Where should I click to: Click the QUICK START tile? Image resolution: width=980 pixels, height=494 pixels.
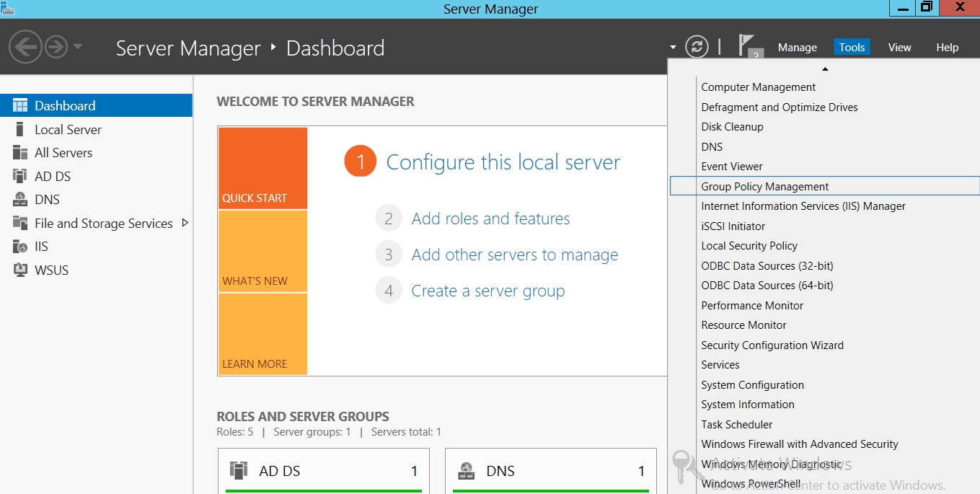pyautogui.click(x=262, y=168)
